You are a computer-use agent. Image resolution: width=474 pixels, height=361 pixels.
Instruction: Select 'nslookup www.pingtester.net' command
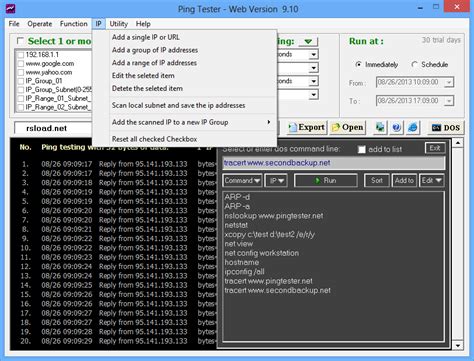pos(274,216)
